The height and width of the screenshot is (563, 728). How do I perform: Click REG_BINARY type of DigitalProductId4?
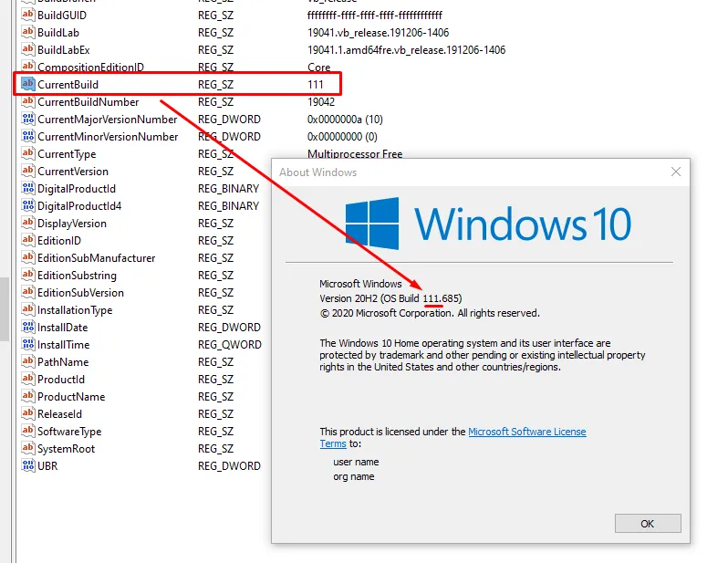click(x=228, y=206)
